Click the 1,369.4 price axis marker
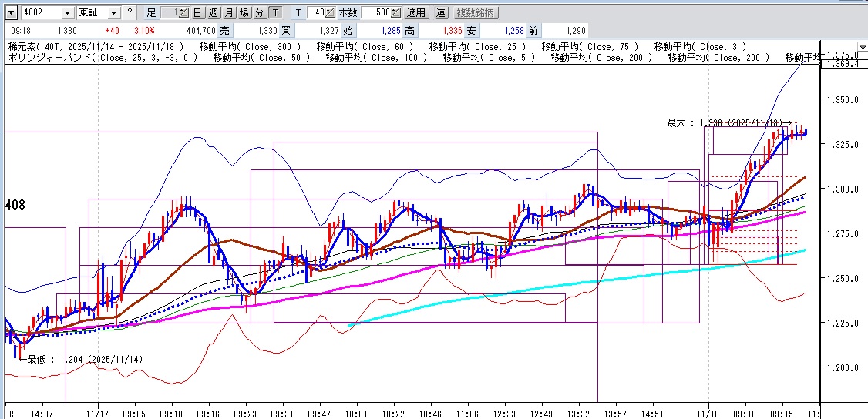 tap(843, 64)
